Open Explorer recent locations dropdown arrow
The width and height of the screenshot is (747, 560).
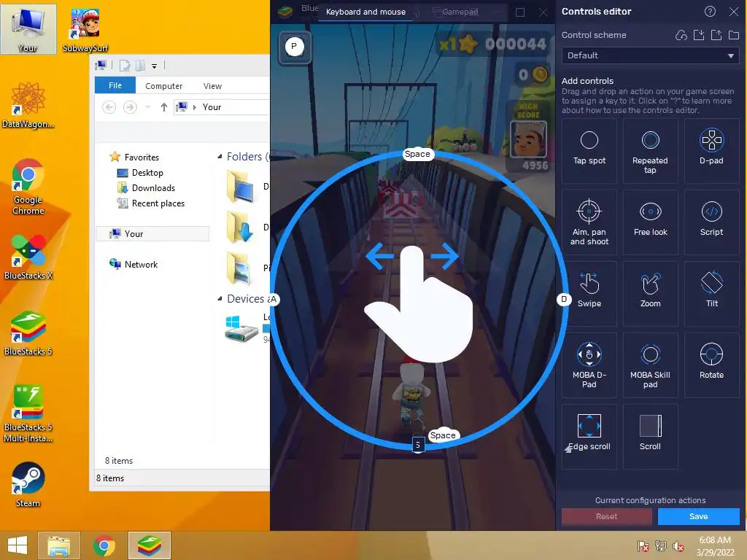(x=147, y=107)
